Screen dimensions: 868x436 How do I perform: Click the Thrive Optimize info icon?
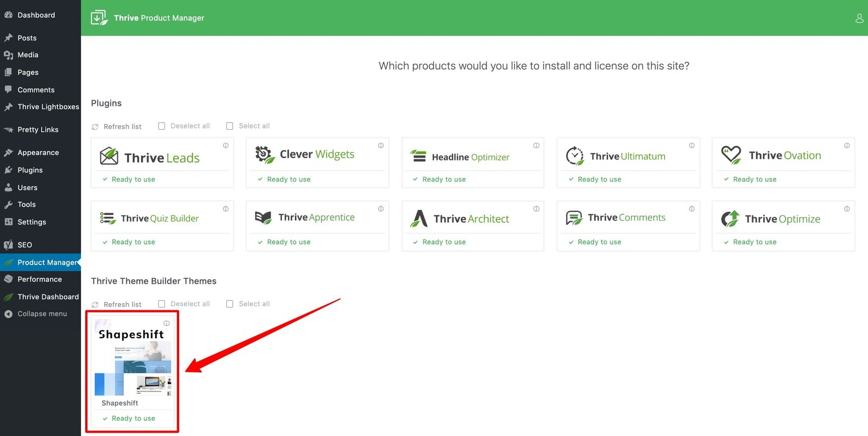tap(847, 209)
